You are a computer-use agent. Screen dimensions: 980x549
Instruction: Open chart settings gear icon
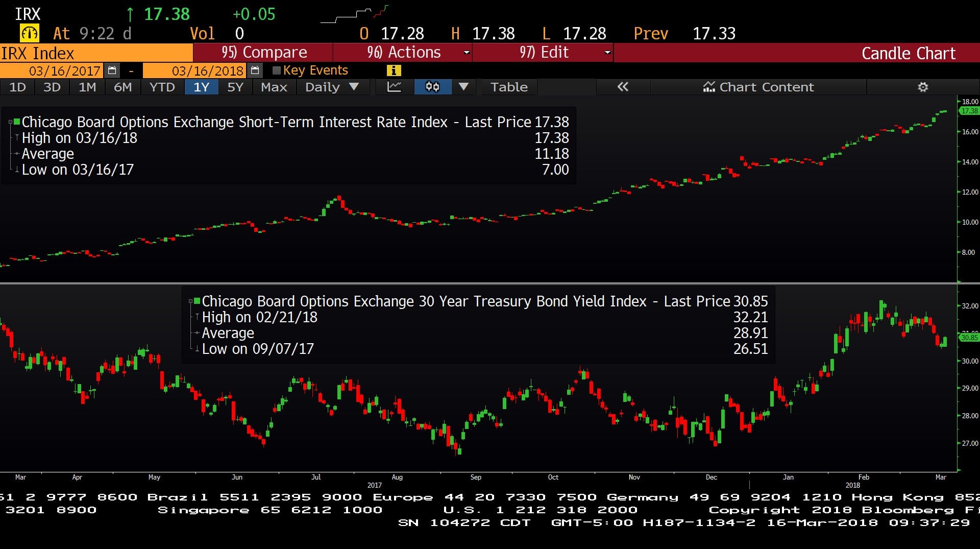coord(923,87)
